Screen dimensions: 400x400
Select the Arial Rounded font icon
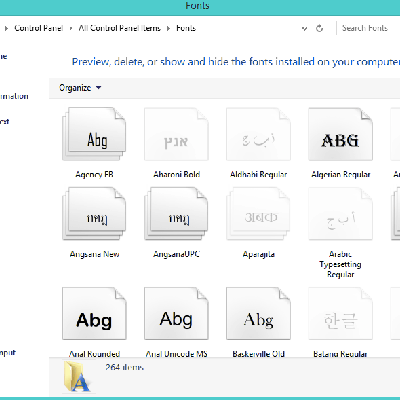94,314
